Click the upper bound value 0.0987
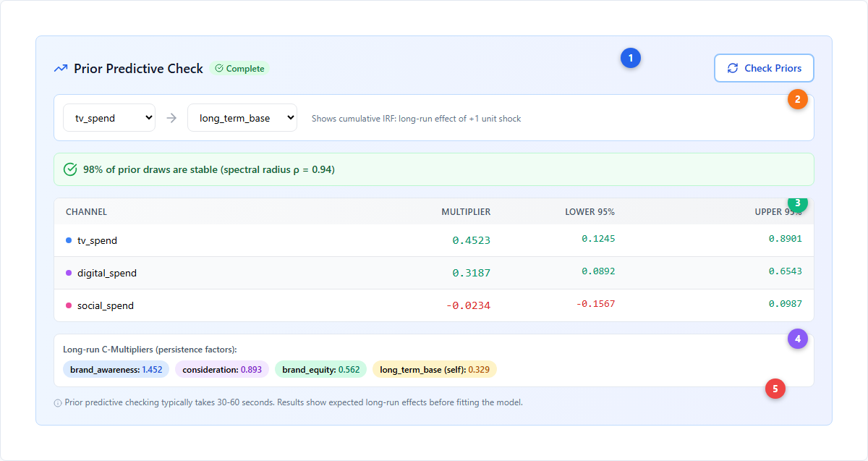The image size is (868, 461). click(786, 303)
